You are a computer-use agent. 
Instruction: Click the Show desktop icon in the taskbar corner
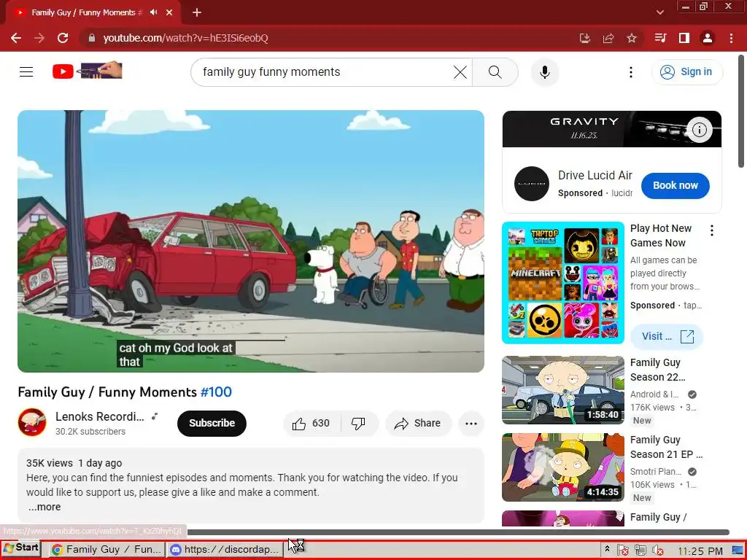click(x=738, y=550)
